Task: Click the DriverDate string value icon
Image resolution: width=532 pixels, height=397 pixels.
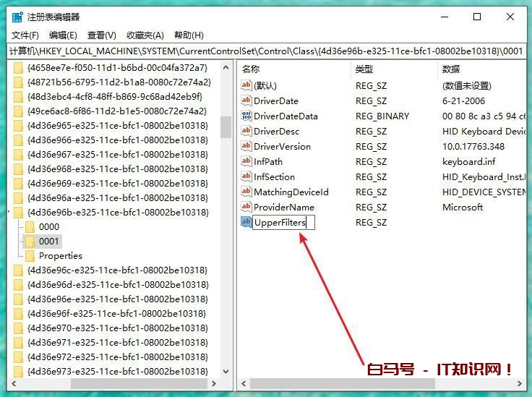Action: 246,101
